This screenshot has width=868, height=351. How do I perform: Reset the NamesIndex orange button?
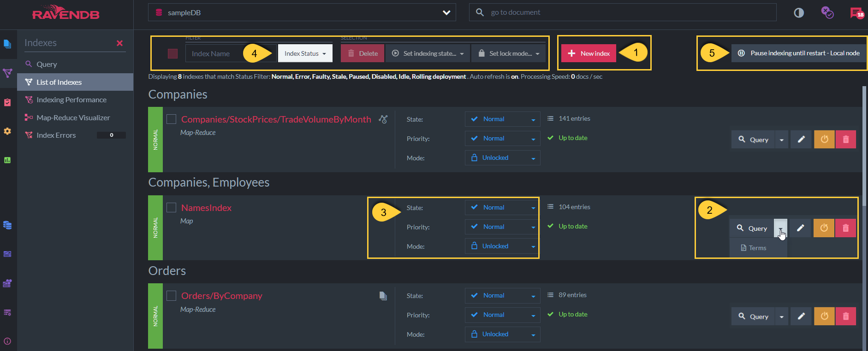click(x=824, y=228)
